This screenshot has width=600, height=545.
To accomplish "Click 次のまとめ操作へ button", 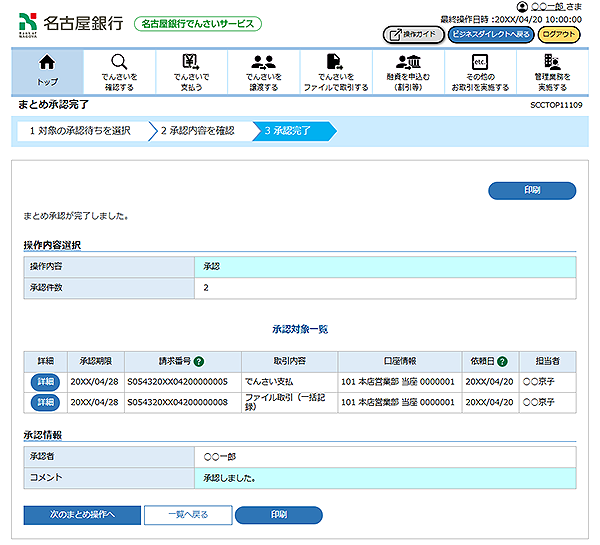I will [82, 514].
